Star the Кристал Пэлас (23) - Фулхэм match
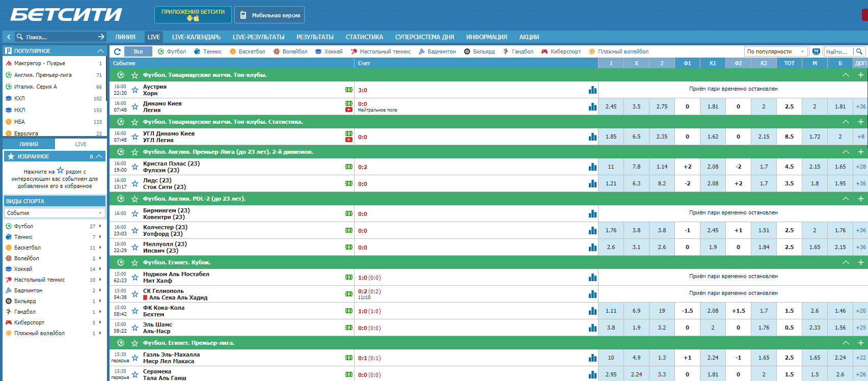 click(x=135, y=167)
